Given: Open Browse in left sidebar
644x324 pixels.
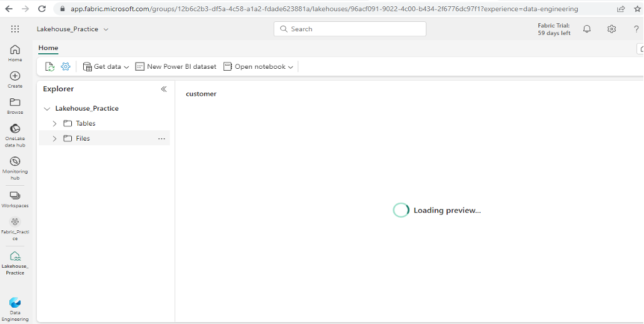Looking at the screenshot, I should (x=15, y=106).
